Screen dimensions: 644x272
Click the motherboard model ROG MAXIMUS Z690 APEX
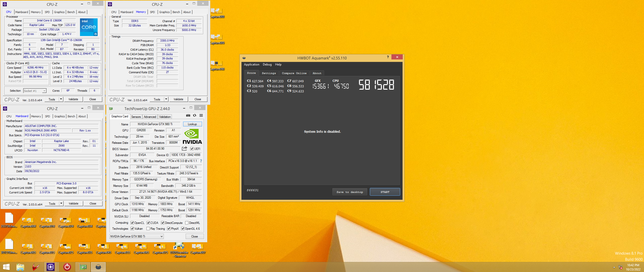click(48, 130)
